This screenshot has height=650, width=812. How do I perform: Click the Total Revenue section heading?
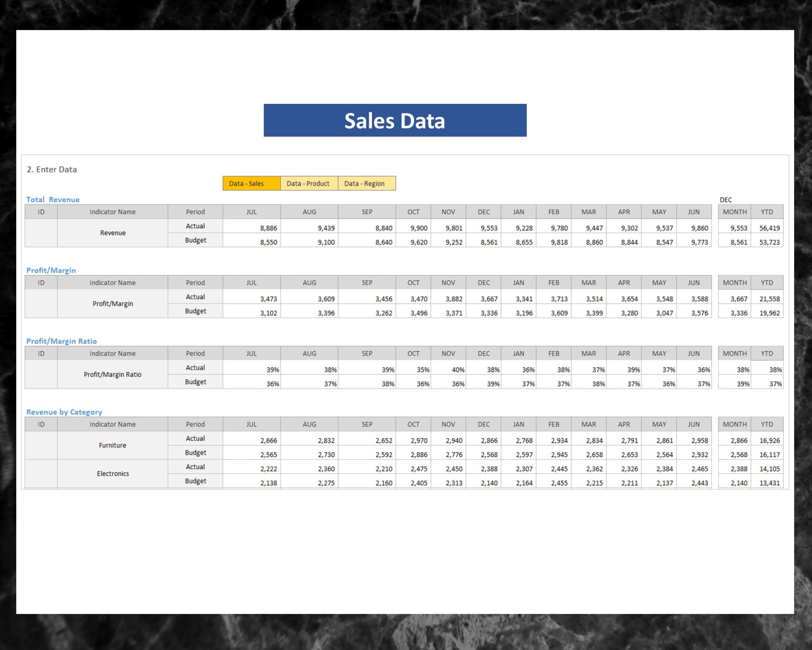(53, 200)
